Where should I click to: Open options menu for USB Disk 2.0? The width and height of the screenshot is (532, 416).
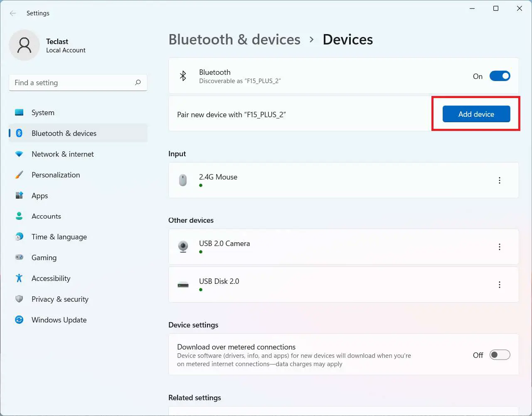(x=500, y=284)
